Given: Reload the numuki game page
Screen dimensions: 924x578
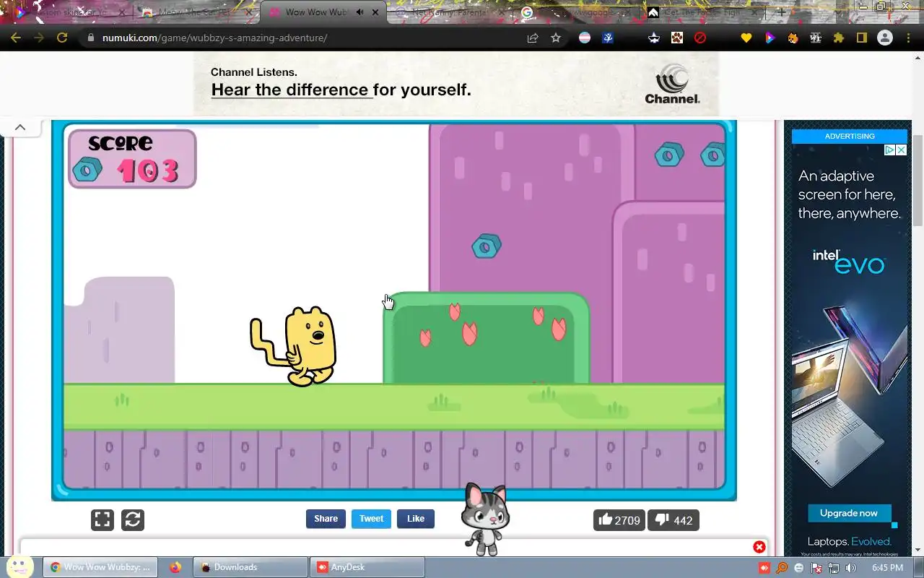Looking at the screenshot, I should tap(62, 38).
